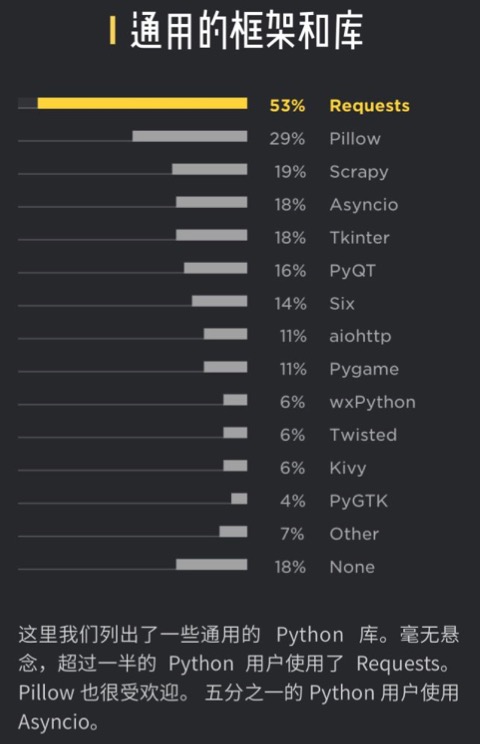The width and height of the screenshot is (480, 744).
Task: Click the None bar
Action: pos(212,564)
